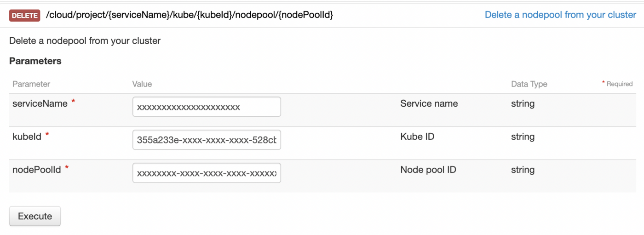This screenshot has width=644, height=235.
Task: Focus the serviceName value input field
Action: click(207, 107)
